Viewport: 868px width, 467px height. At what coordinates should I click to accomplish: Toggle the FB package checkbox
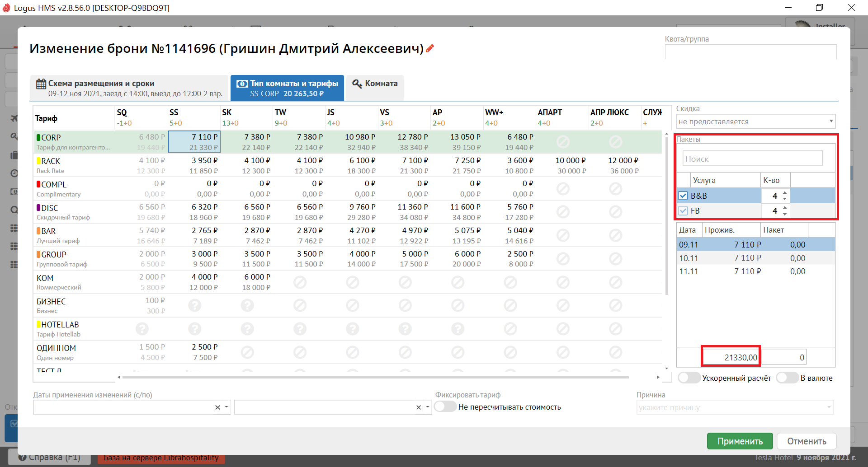coord(683,211)
